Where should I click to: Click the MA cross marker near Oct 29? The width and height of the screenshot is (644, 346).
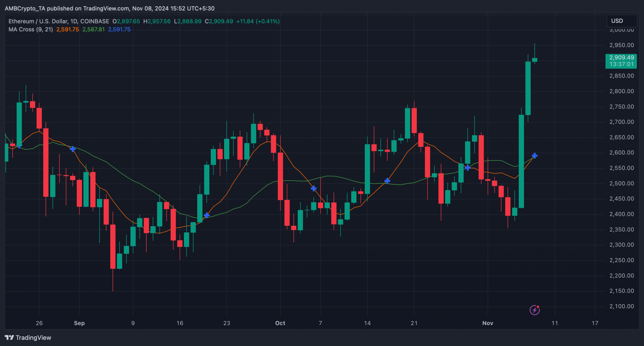tap(467, 168)
